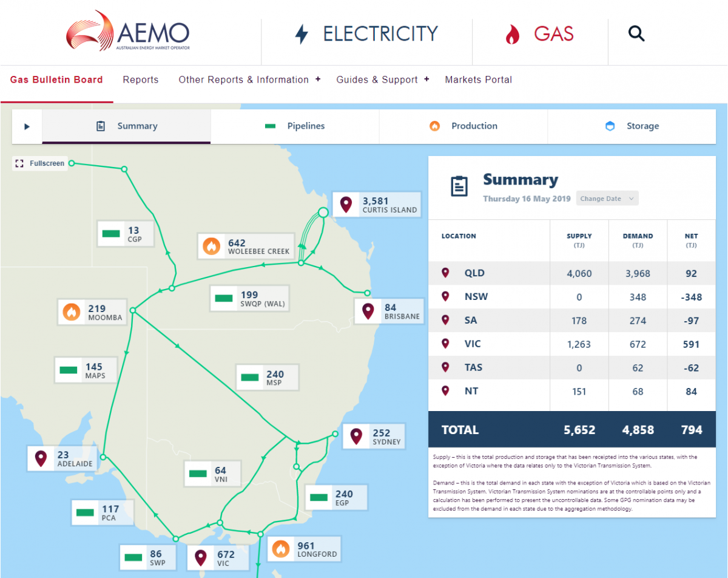The image size is (728, 578).
Task: Select the Curtis Island map marker
Action: point(346,204)
